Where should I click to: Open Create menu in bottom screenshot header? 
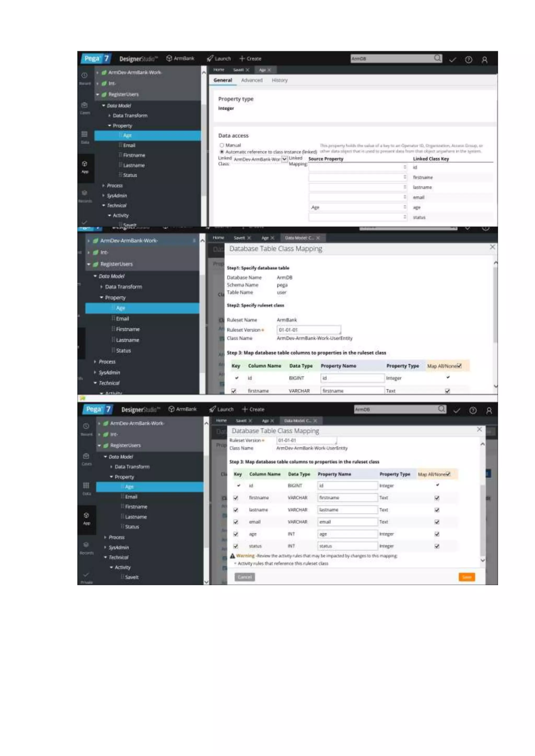[253, 409]
